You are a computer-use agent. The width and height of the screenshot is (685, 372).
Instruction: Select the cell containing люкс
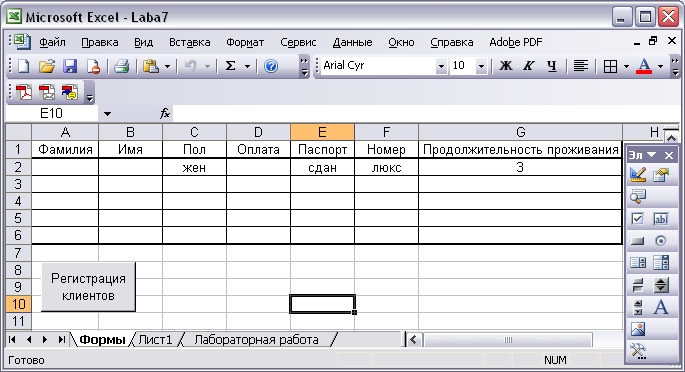tap(386, 167)
